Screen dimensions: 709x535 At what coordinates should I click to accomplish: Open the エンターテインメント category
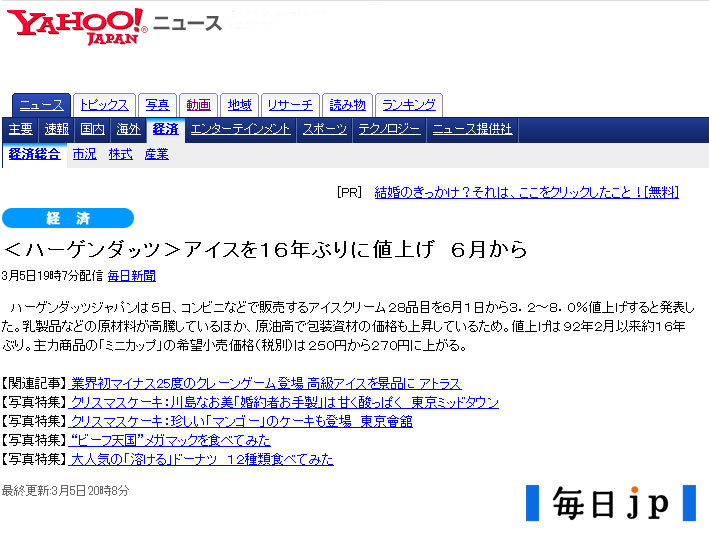click(241, 129)
